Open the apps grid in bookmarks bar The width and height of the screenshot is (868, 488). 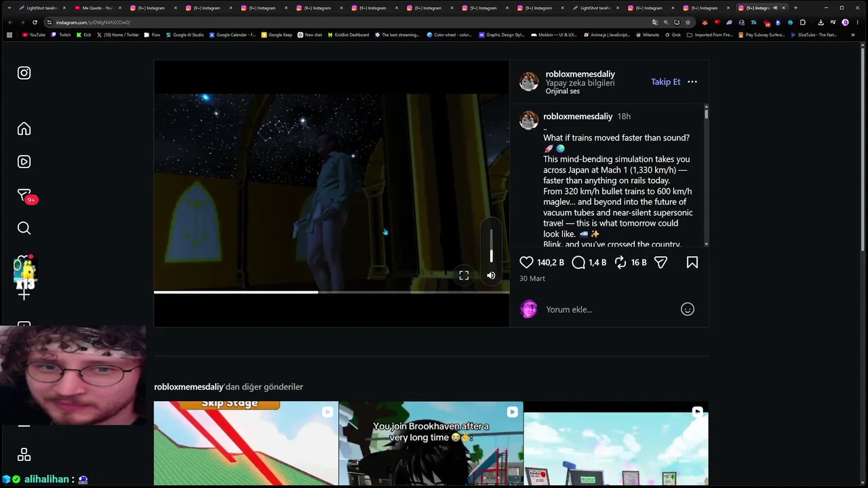pos(9,35)
